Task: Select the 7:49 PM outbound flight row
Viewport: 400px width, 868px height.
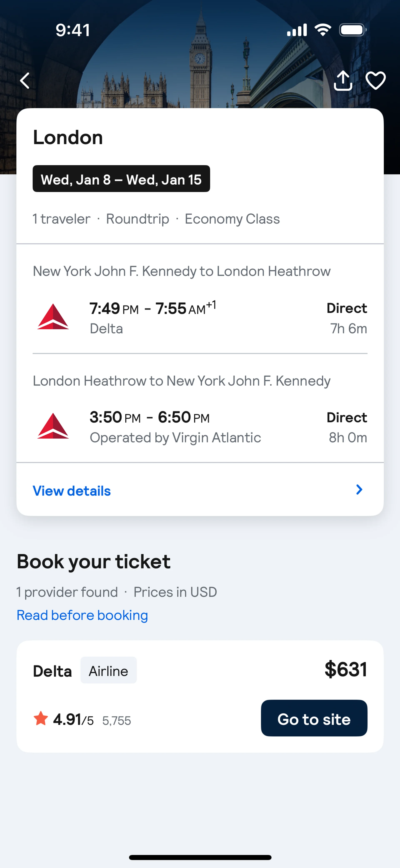Action: (200, 317)
